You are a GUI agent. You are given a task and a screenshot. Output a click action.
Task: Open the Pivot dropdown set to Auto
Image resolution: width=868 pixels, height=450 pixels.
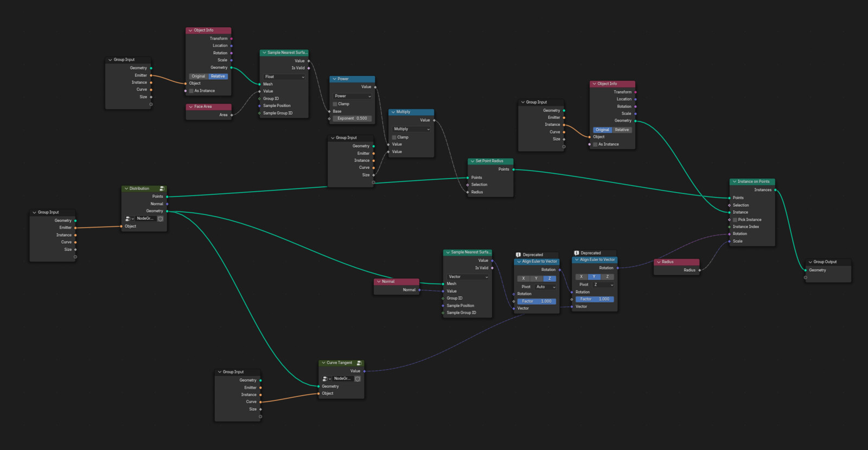546,287
